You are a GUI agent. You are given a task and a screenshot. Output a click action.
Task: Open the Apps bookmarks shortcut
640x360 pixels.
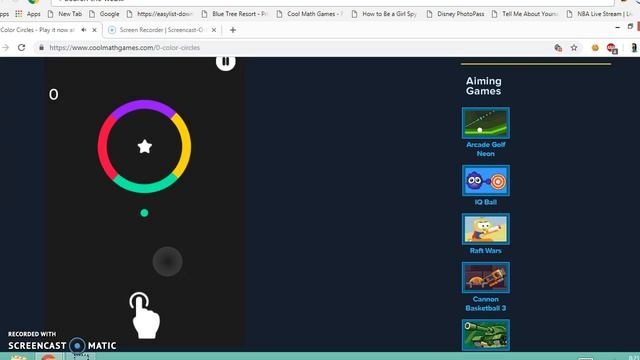[x=28, y=14]
